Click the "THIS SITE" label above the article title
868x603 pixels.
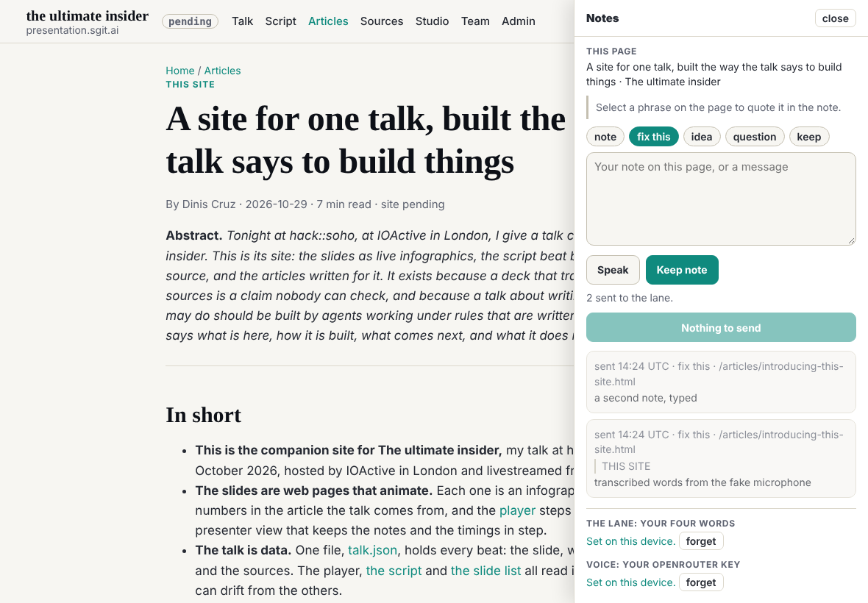[191, 85]
